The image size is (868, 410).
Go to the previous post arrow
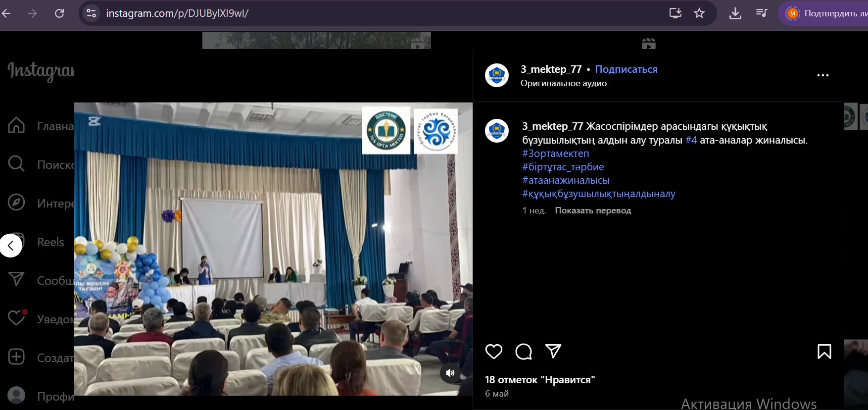pyautogui.click(x=10, y=246)
